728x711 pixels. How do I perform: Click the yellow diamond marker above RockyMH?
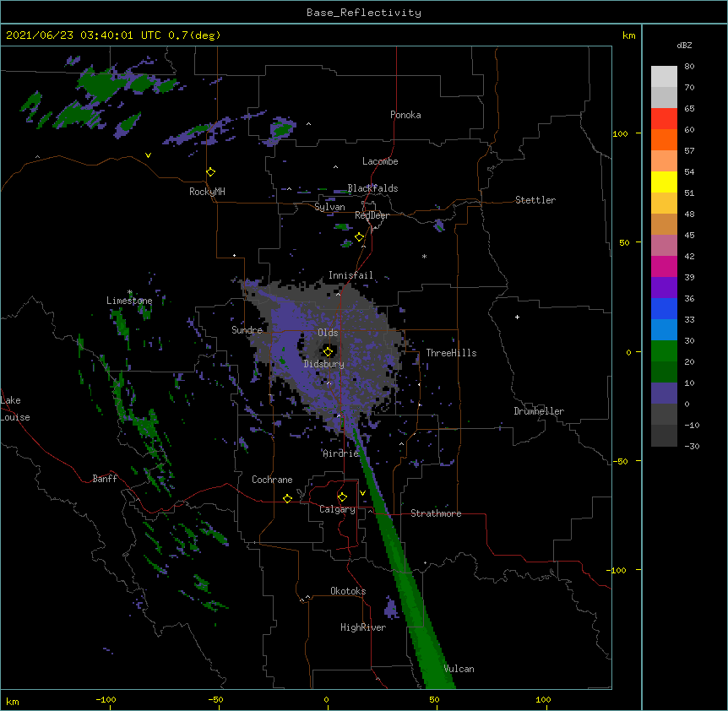click(210, 172)
